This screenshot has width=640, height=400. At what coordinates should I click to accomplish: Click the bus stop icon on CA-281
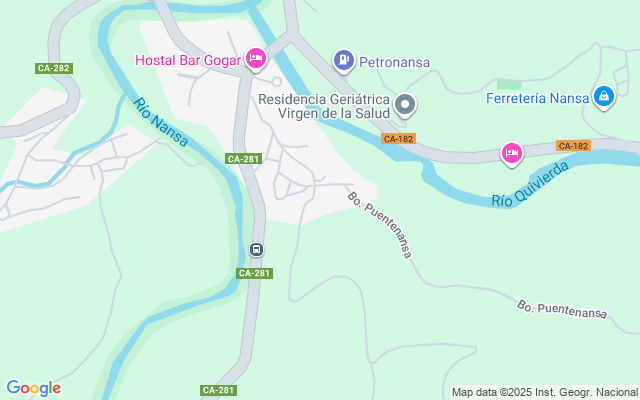(x=256, y=249)
